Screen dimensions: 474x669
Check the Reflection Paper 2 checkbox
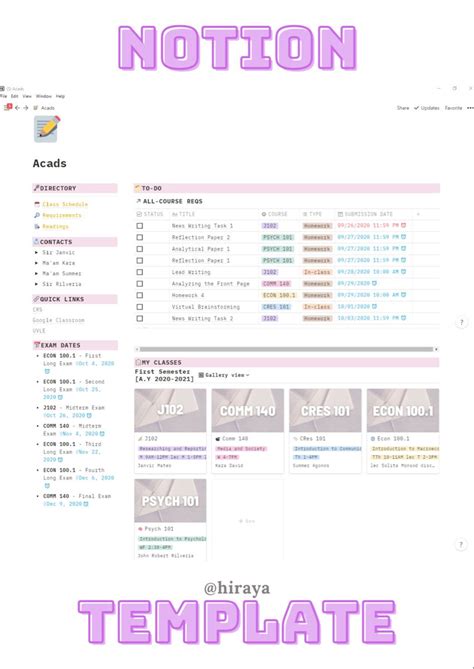coord(140,237)
